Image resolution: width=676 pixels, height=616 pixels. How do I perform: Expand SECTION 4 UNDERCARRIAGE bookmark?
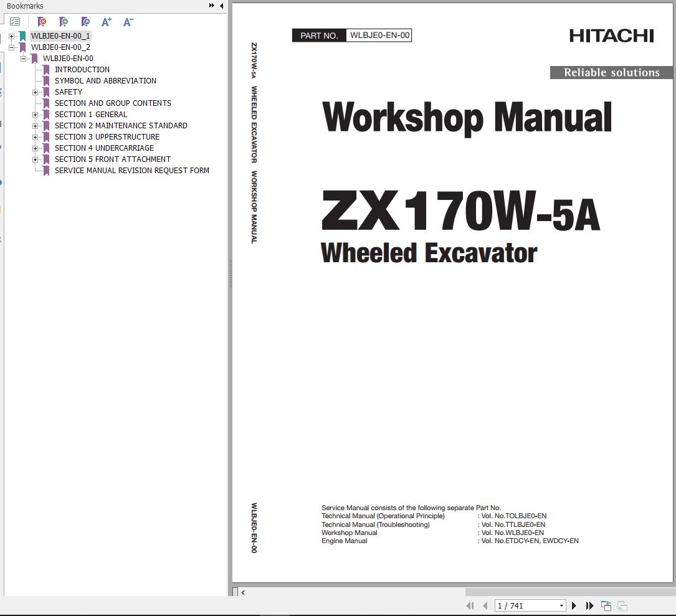tap(36, 148)
